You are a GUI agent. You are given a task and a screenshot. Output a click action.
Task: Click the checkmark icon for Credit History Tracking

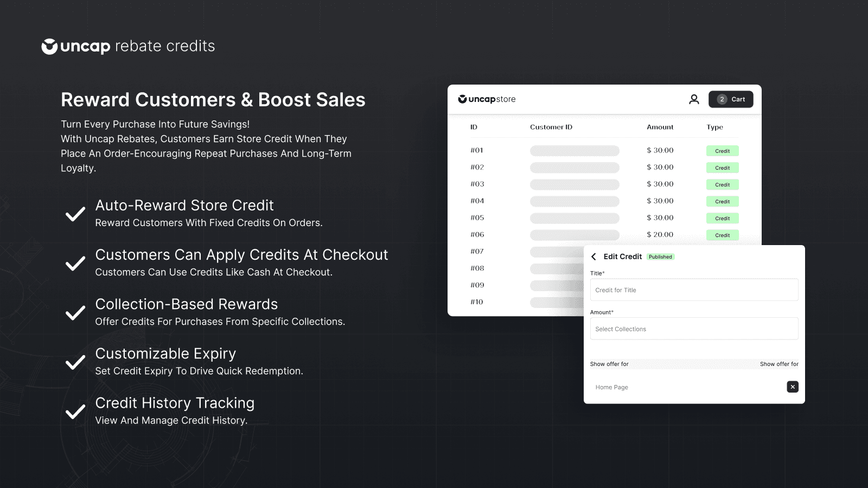(x=75, y=412)
